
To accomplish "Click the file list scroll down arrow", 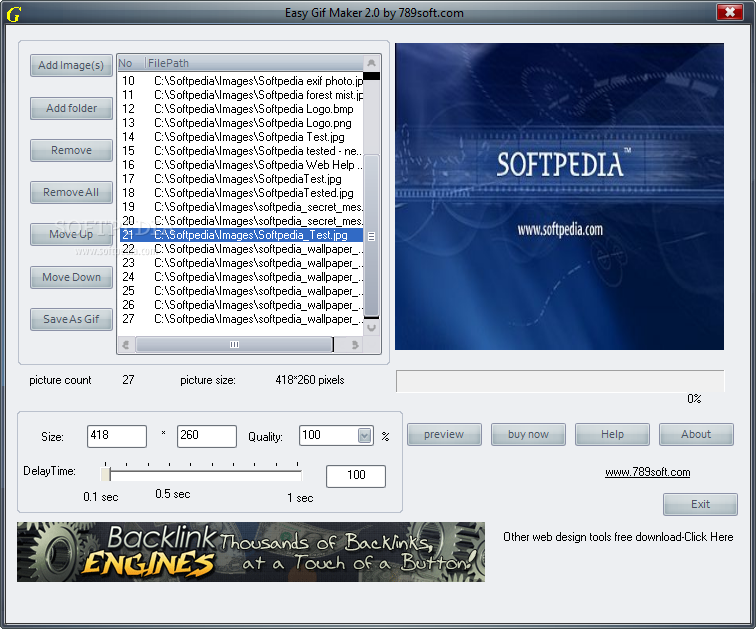I will 371,328.
